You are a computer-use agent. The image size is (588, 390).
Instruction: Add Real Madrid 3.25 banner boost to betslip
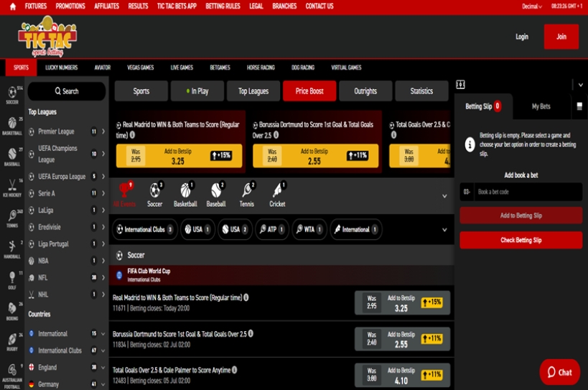point(179,156)
